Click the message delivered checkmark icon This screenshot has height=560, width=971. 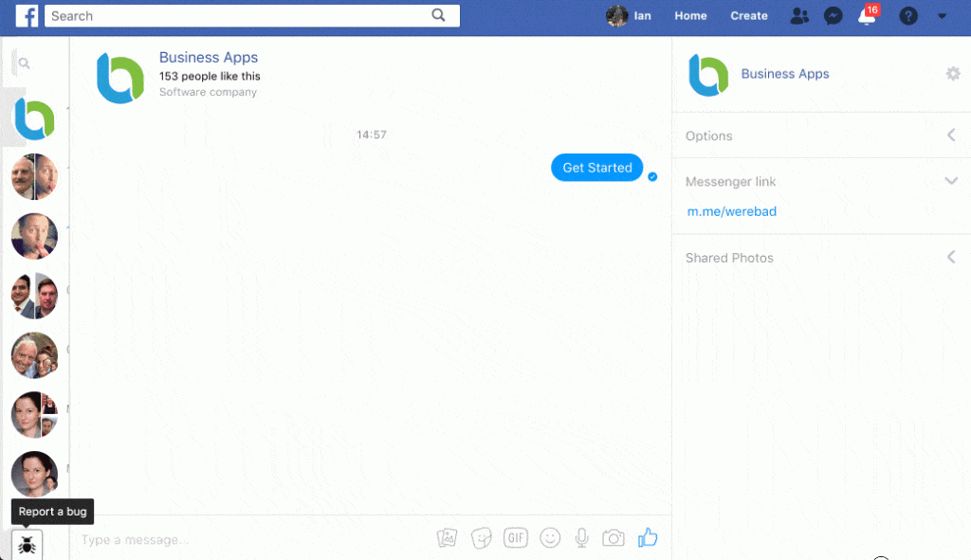tap(652, 177)
